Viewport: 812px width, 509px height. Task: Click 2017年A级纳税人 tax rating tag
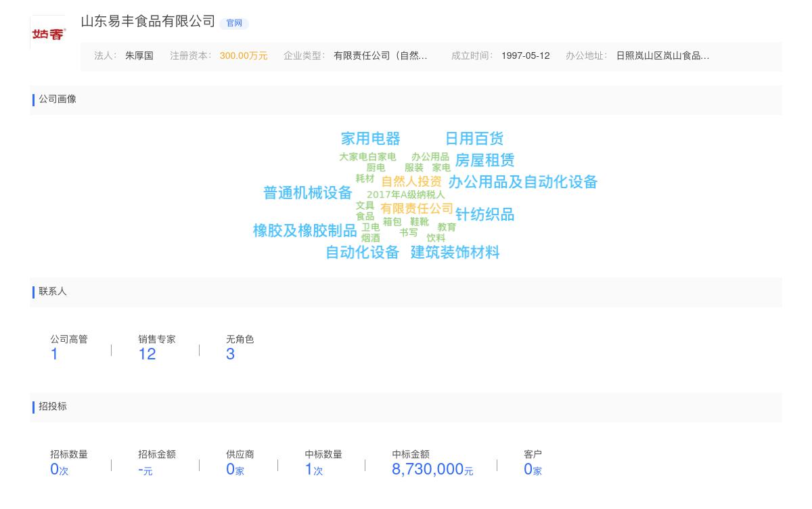(405, 194)
